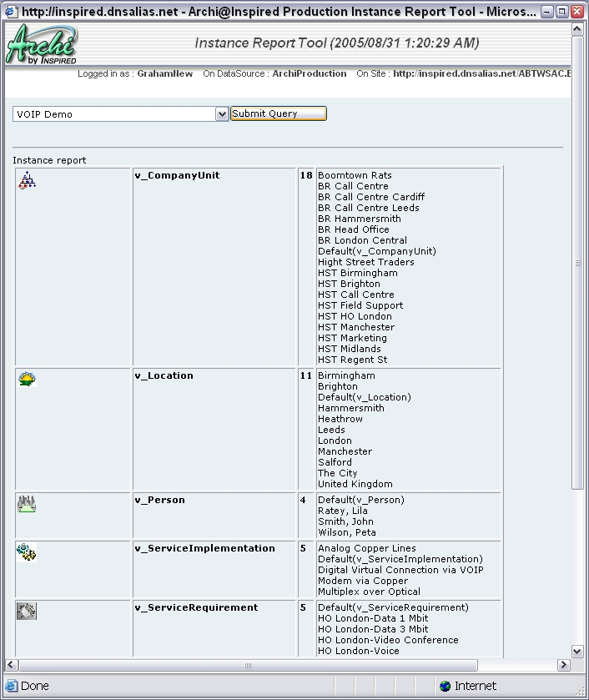Click the Hammersmith location entry
The image size is (589, 700).
pyautogui.click(x=350, y=408)
